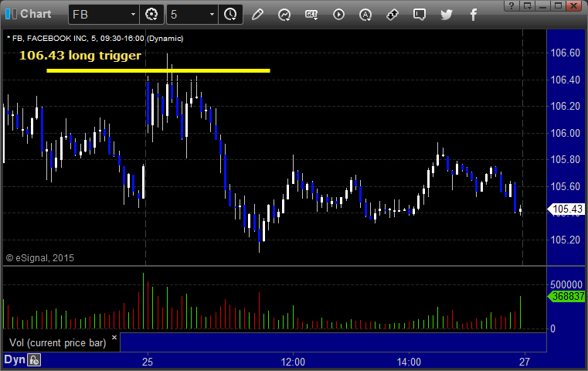Open the chart comment bubble icon
This screenshot has height=371, width=588.
[420, 15]
